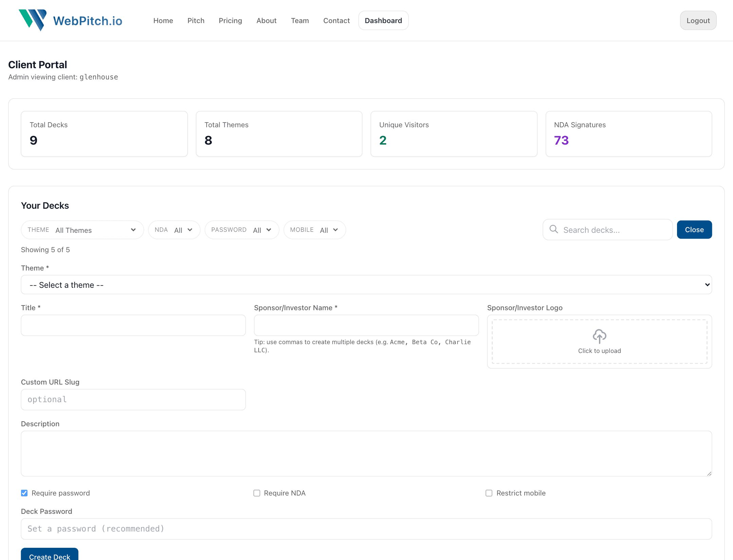The width and height of the screenshot is (733, 560).
Task: Open the Theme filter chevron
Action: click(x=133, y=229)
